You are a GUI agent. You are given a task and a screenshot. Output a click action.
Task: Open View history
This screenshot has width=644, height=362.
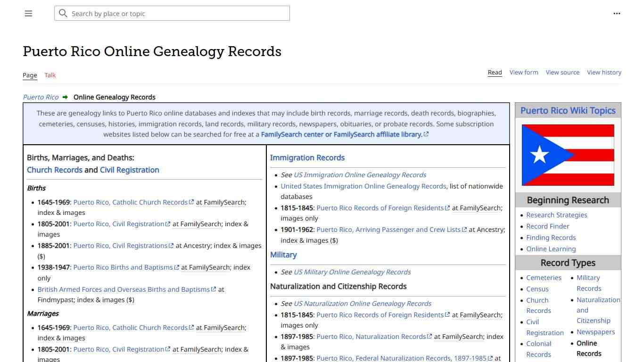[x=604, y=72]
